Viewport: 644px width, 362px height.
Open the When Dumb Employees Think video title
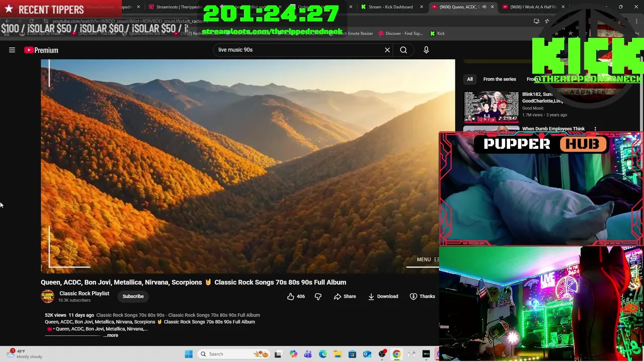553,129
